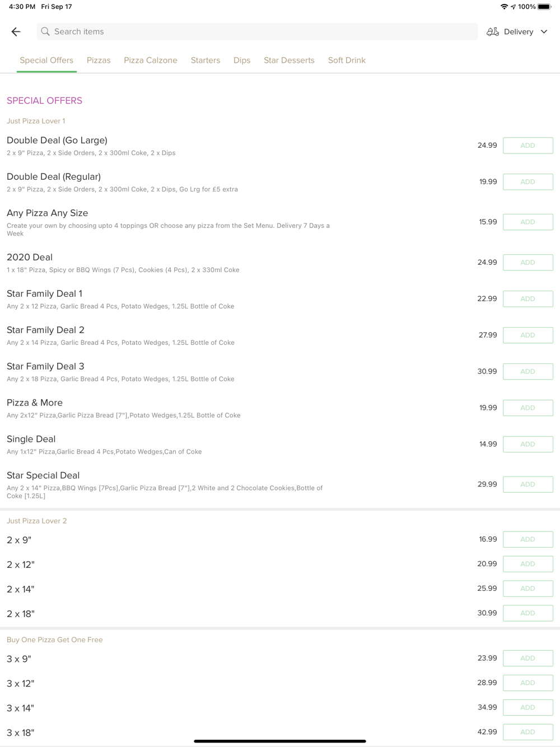Open the Dips tab

(x=242, y=60)
